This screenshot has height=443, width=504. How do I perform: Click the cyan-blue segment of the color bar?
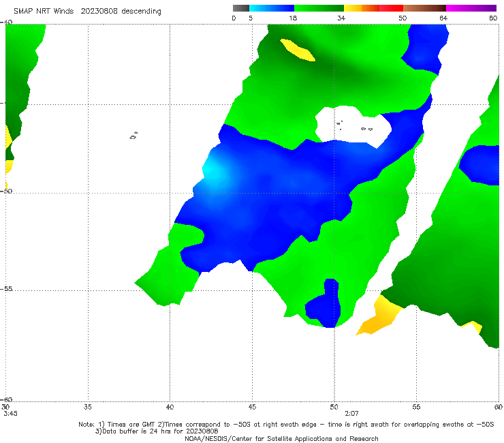point(272,8)
